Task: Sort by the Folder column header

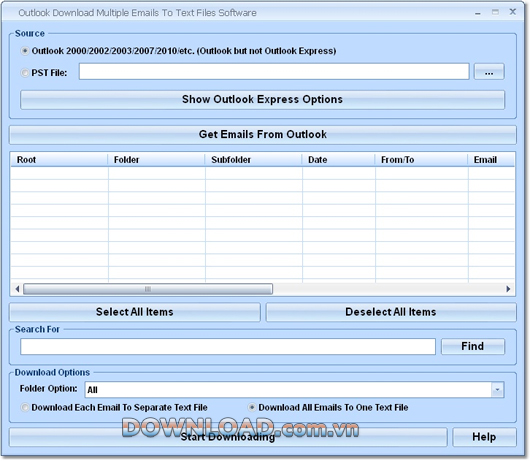Action: coord(156,160)
